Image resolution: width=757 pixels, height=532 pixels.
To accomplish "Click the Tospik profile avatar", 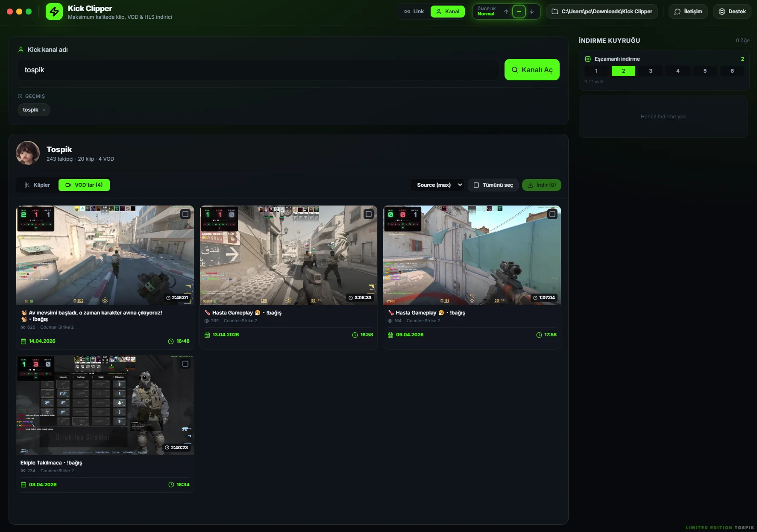I will pyautogui.click(x=28, y=153).
